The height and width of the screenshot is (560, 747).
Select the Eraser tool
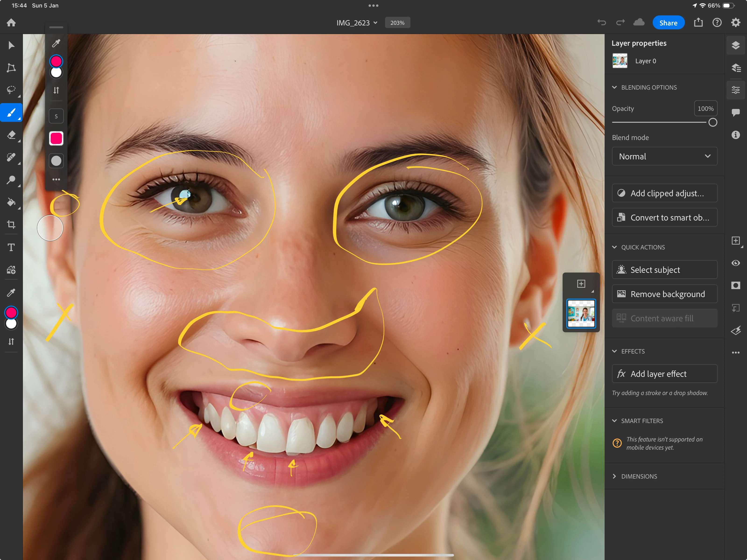pos(11,135)
